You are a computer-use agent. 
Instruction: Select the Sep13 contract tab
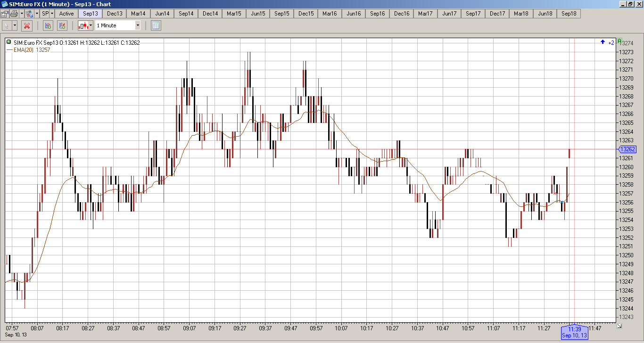tap(91, 14)
